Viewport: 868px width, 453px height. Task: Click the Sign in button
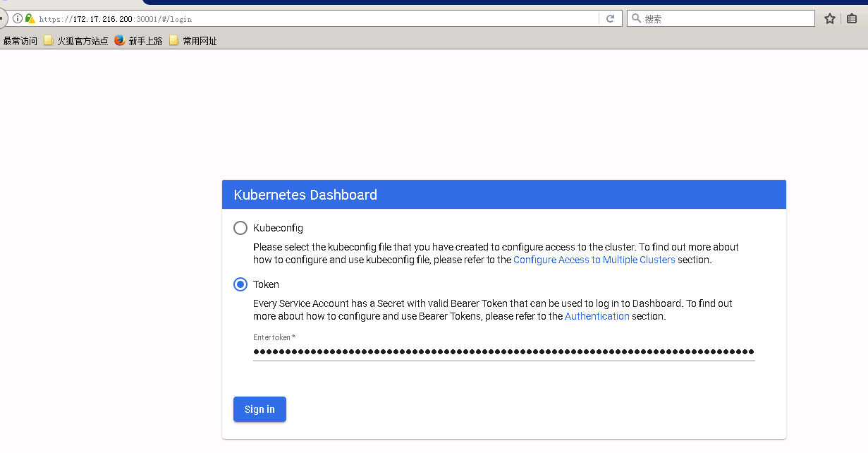(x=259, y=409)
